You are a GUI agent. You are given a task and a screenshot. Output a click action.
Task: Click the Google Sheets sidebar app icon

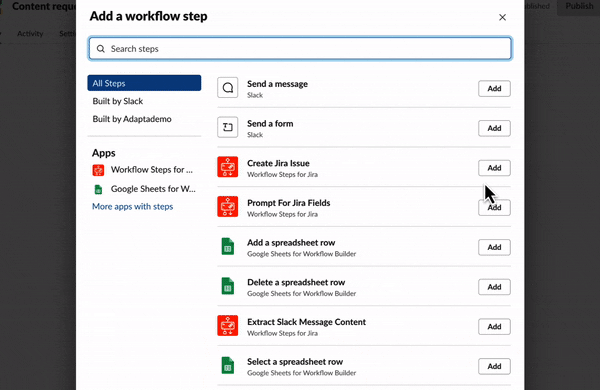(98, 189)
